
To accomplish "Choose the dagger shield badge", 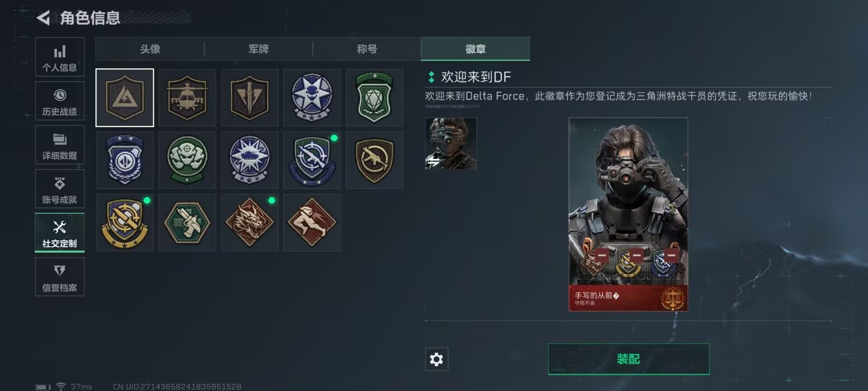I will point(250,98).
